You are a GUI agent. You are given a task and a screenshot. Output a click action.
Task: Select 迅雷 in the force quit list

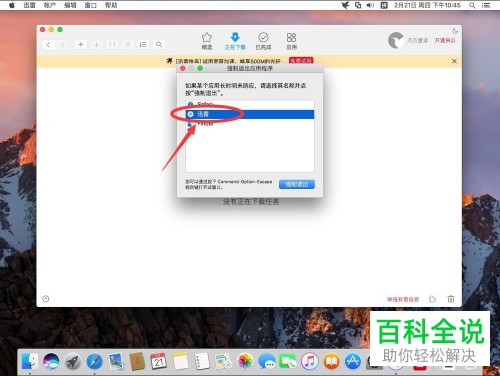pyautogui.click(x=250, y=114)
